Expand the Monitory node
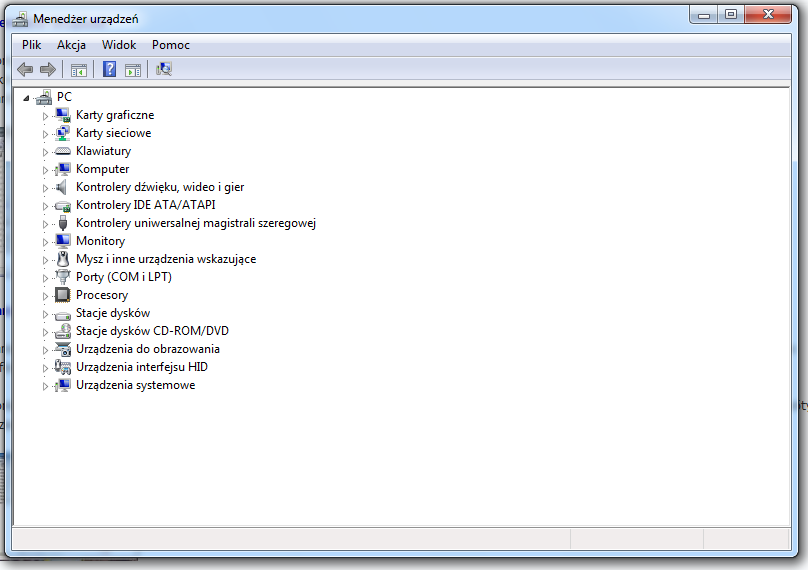The image size is (808, 570). (45, 242)
